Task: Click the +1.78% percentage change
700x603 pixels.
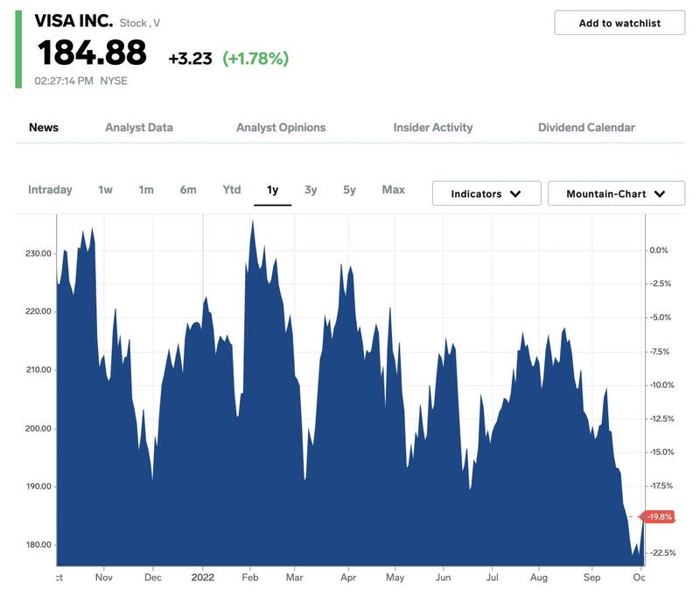Action: pyautogui.click(x=255, y=59)
